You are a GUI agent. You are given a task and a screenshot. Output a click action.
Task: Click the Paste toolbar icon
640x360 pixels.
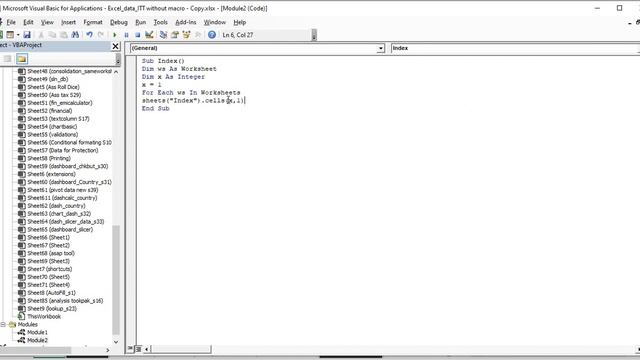(64, 35)
